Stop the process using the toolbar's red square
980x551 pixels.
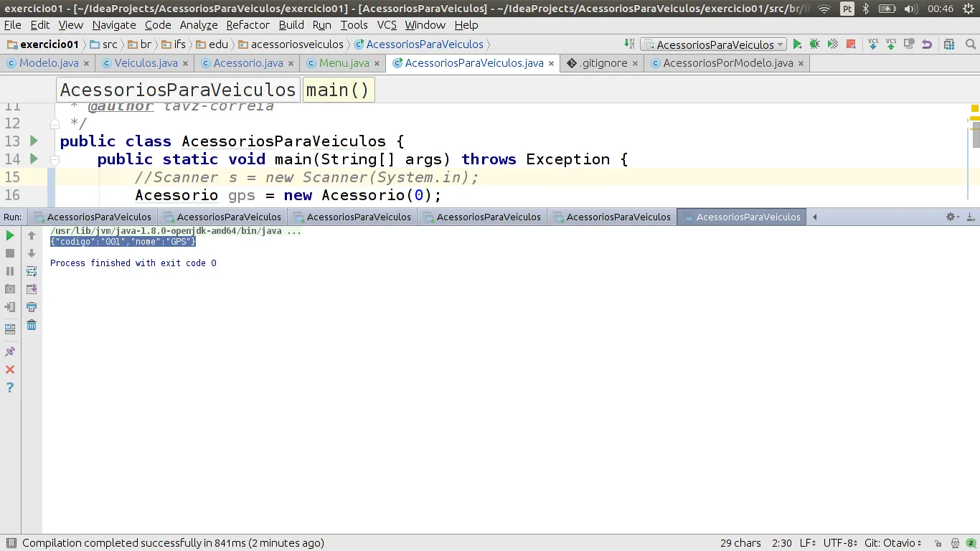tap(851, 44)
